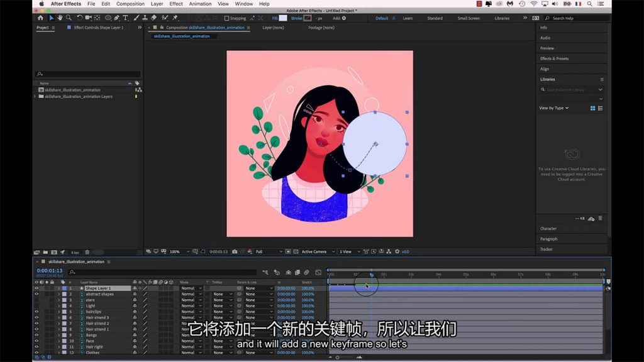Open the Wi-Fi status menu
The image size is (644, 362).
pyautogui.click(x=533, y=4)
